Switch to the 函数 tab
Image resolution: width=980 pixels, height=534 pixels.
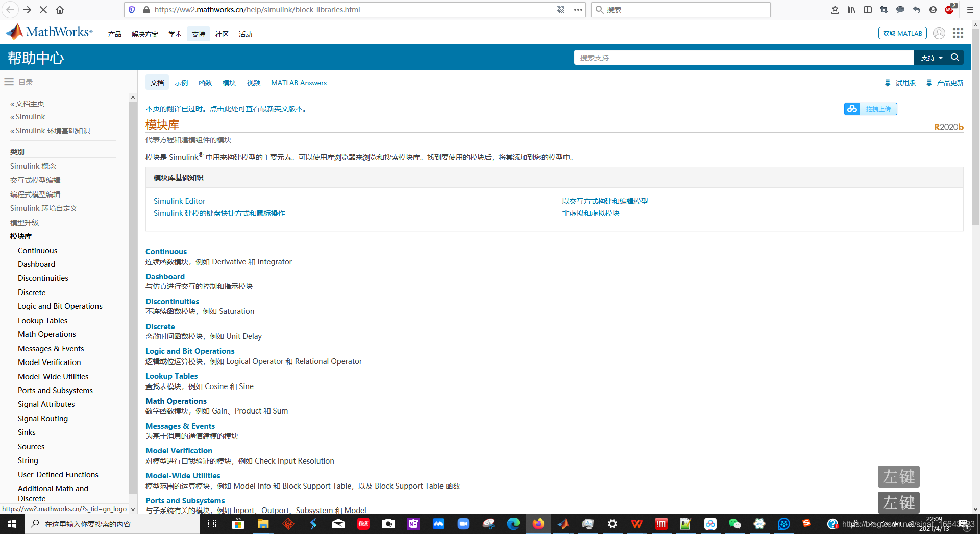click(x=205, y=83)
